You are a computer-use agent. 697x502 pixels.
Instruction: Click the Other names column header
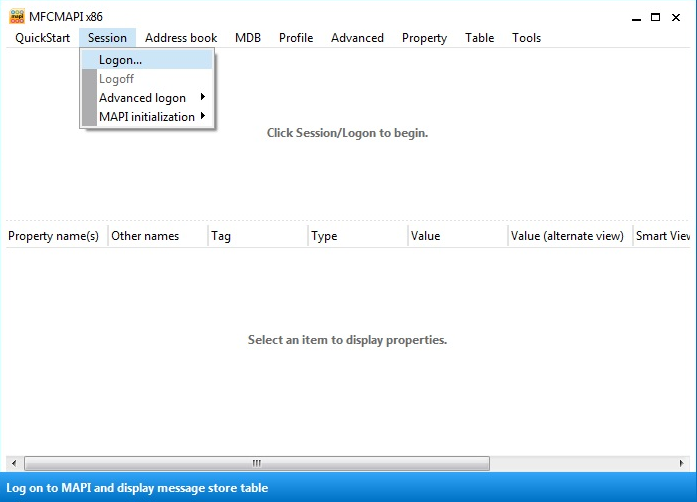[158, 236]
